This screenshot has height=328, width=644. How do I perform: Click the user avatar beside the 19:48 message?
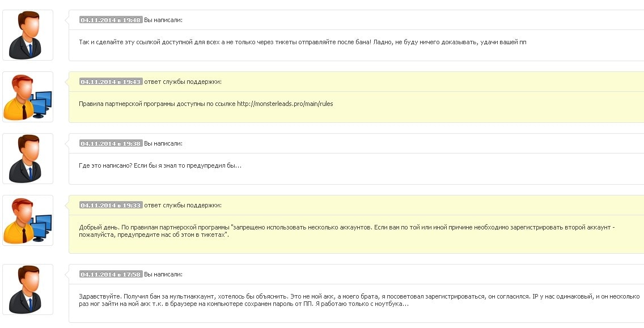[x=28, y=35]
